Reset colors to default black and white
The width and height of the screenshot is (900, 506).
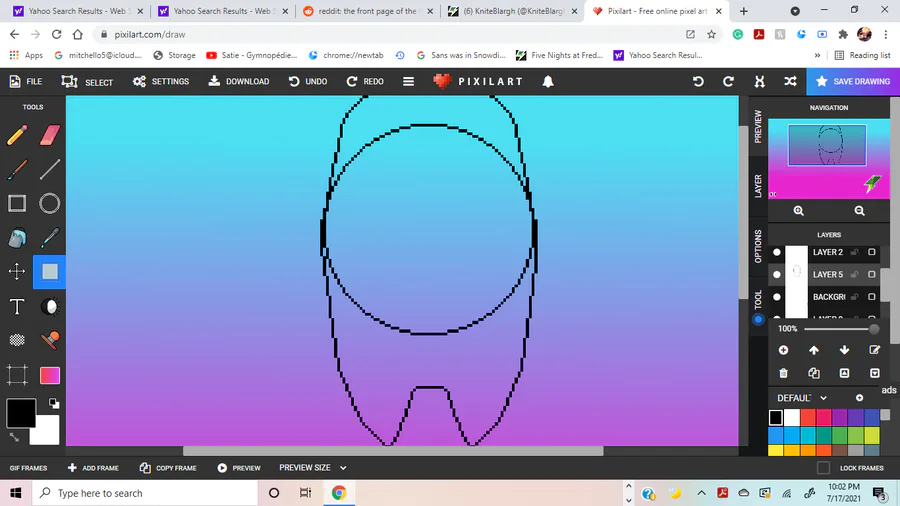[x=54, y=403]
